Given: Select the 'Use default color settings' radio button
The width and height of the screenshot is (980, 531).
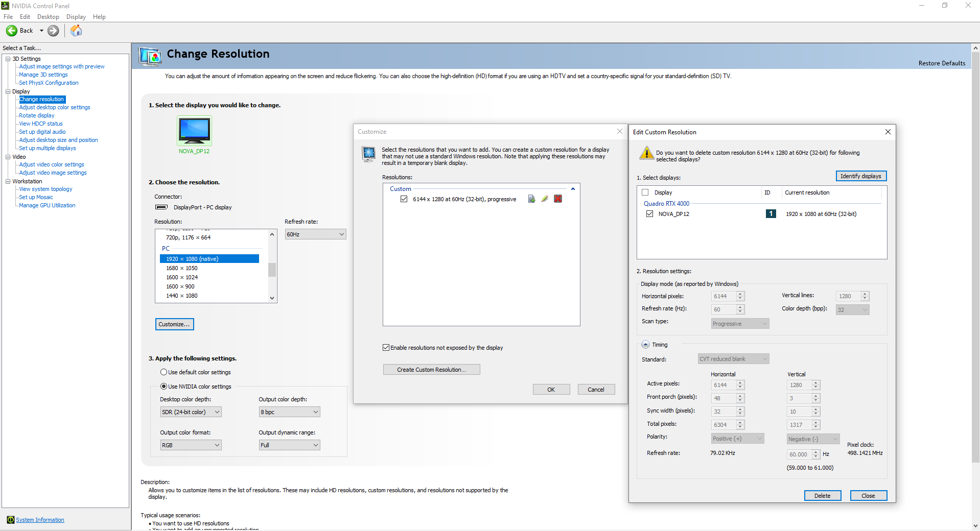Looking at the screenshot, I should [x=164, y=372].
